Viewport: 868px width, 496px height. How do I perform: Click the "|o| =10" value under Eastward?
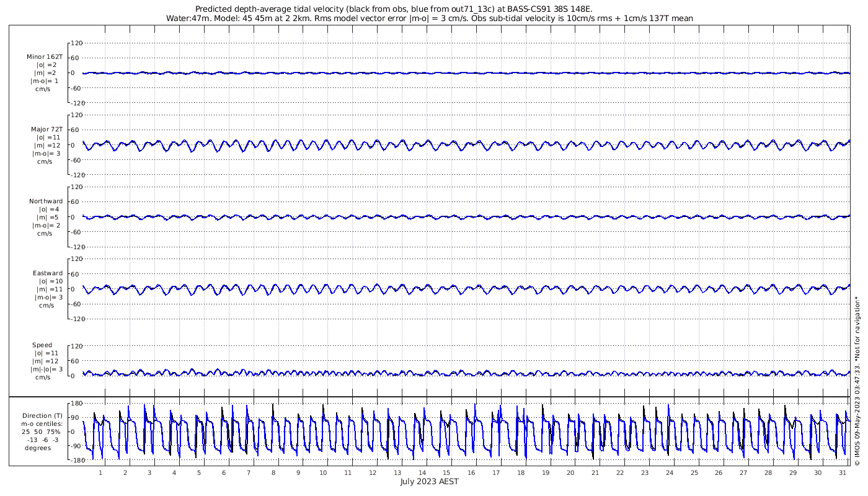(x=50, y=281)
